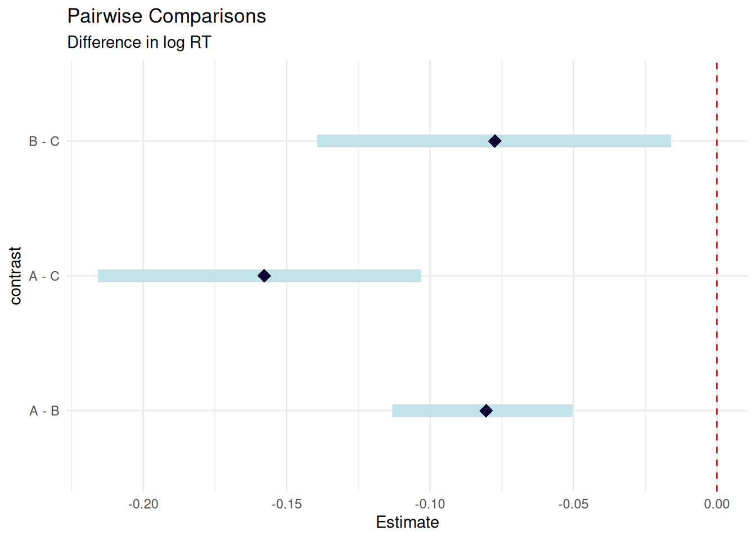Click the B - C diamond estimate marker

click(x=494, y=141)
